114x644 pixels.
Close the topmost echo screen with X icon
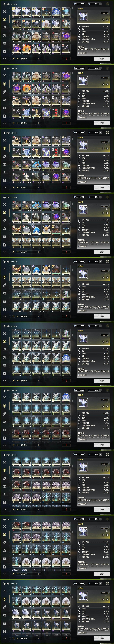pos(107,4)
